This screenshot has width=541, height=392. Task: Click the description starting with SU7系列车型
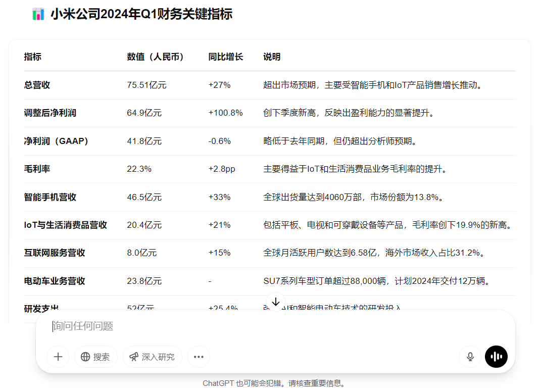tap(376, 281)
